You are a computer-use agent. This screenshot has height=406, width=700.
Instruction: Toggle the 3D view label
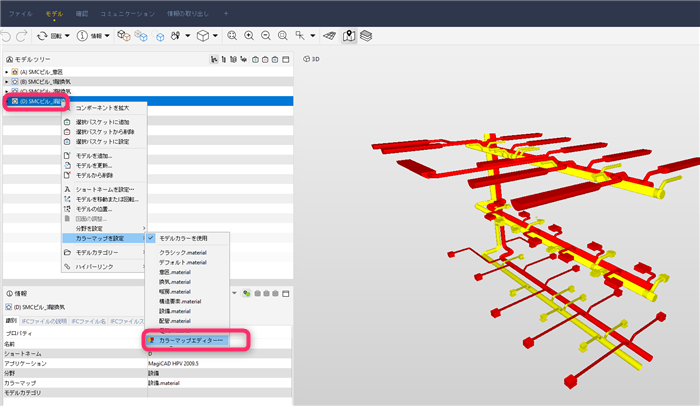(311, 59)
